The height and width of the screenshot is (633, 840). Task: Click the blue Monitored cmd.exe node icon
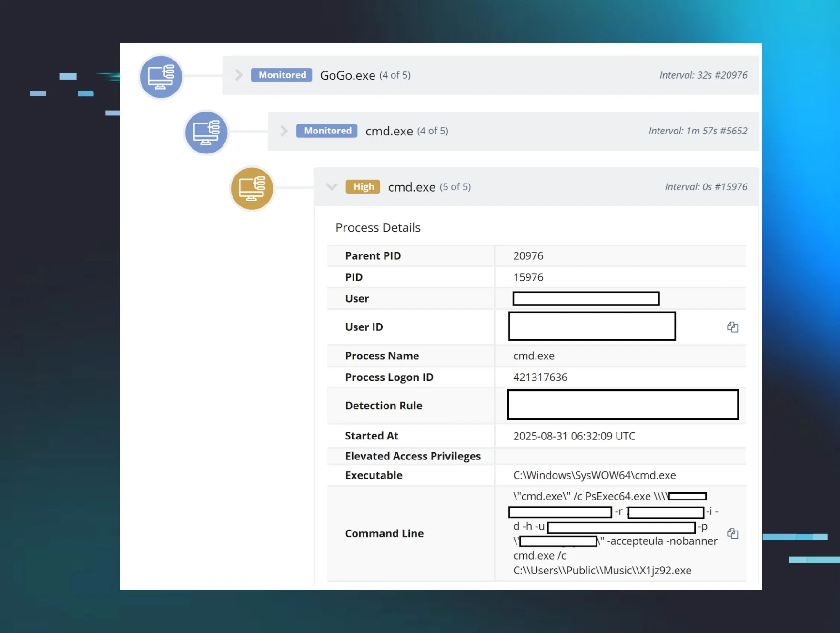(x=206, y=133)
